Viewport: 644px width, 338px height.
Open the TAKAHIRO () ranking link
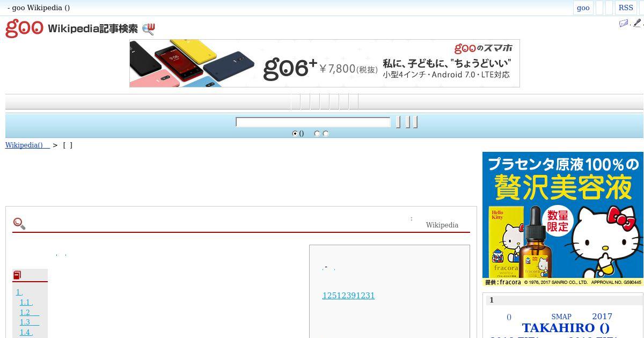566,328
